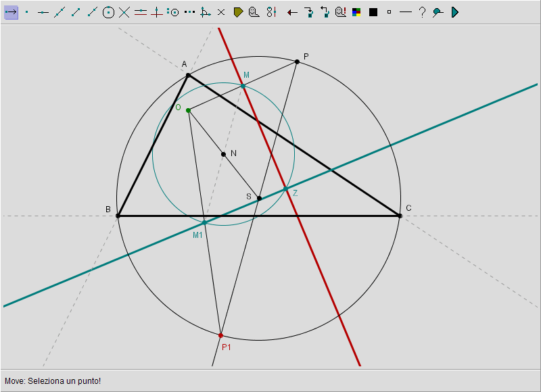Viewport: 541px width, 392px height.
Task: Click the black point N
Action: (x=224, y=154)
